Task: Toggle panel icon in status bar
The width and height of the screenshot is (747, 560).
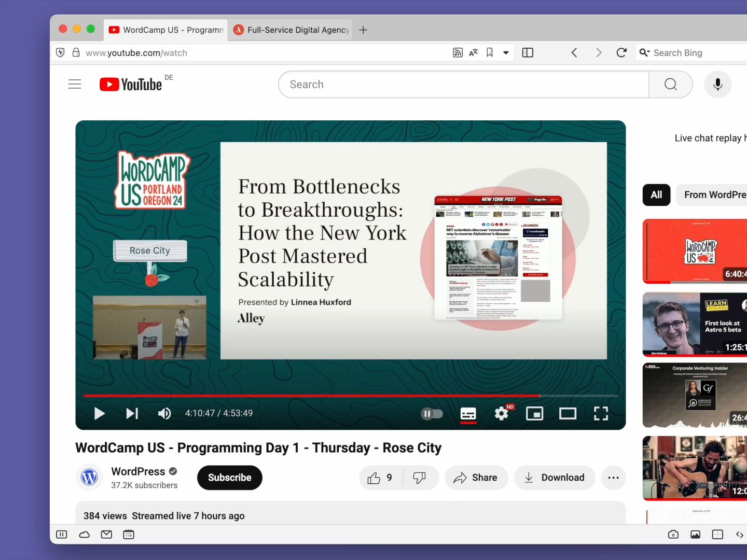Action: tap(62, 535)
